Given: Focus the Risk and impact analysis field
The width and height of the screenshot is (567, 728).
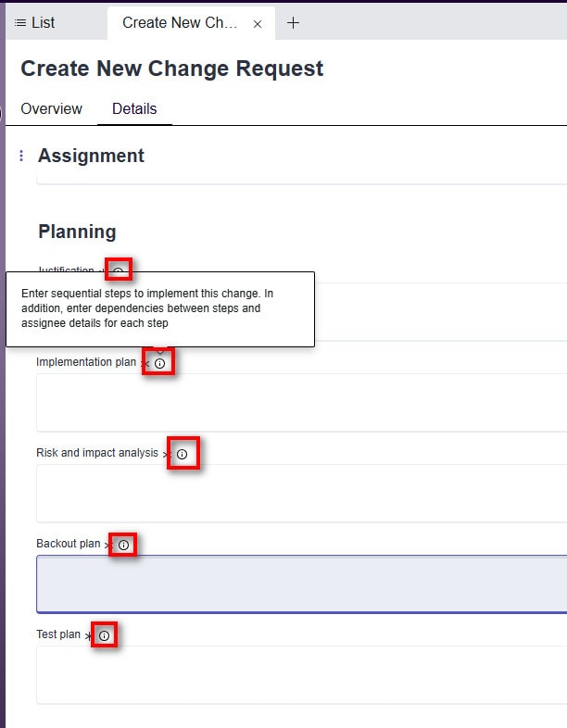Looking at the screenshot, I should click(301, 493).
